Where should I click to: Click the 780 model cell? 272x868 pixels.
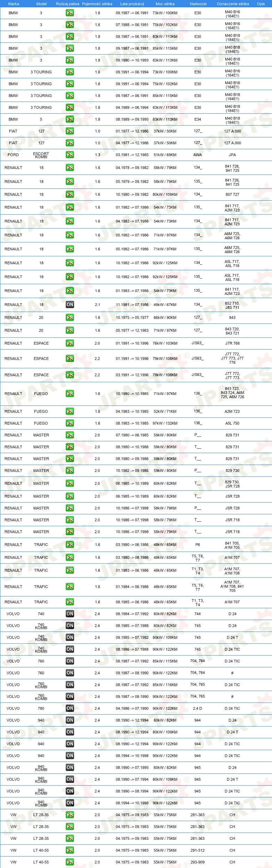click(x=41, y=708)
